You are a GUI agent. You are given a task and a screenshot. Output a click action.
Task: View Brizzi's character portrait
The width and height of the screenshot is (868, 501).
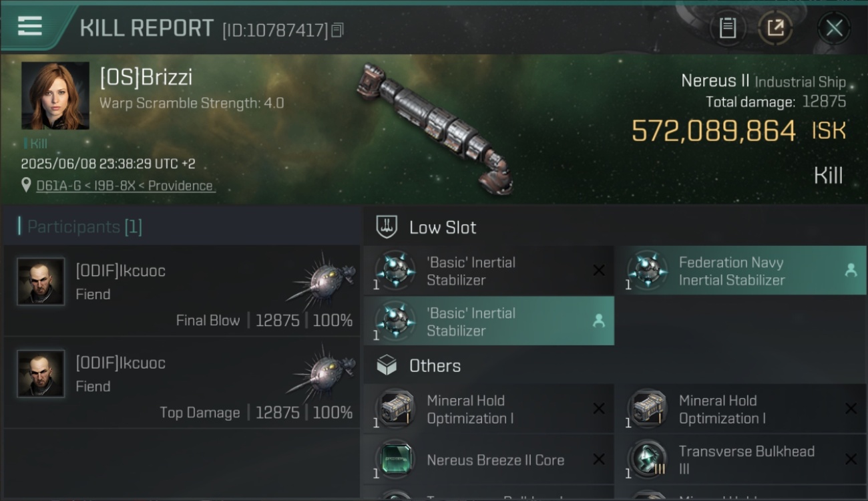pos(55,96)
